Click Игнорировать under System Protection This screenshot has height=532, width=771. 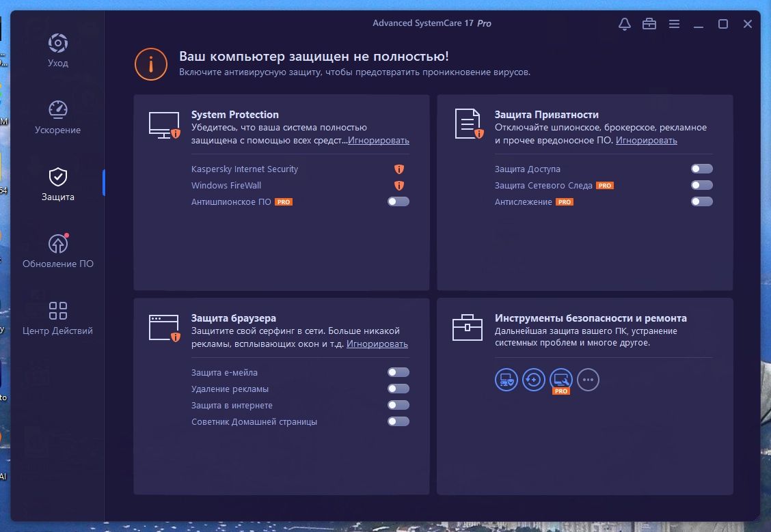tap(378, 140)
